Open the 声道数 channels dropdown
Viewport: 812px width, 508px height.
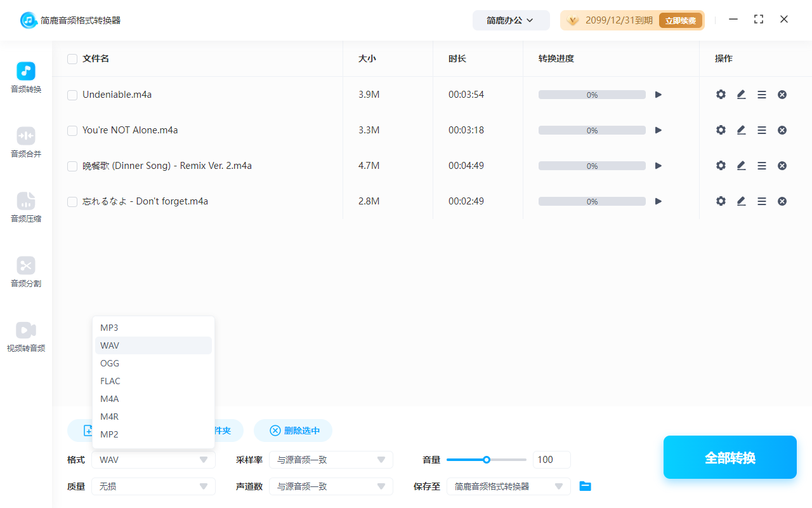[331, 486]
